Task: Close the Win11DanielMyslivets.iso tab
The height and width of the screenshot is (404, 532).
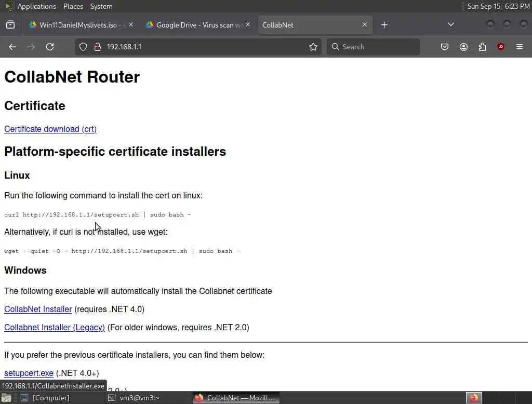Action: (x=131, y=25)
